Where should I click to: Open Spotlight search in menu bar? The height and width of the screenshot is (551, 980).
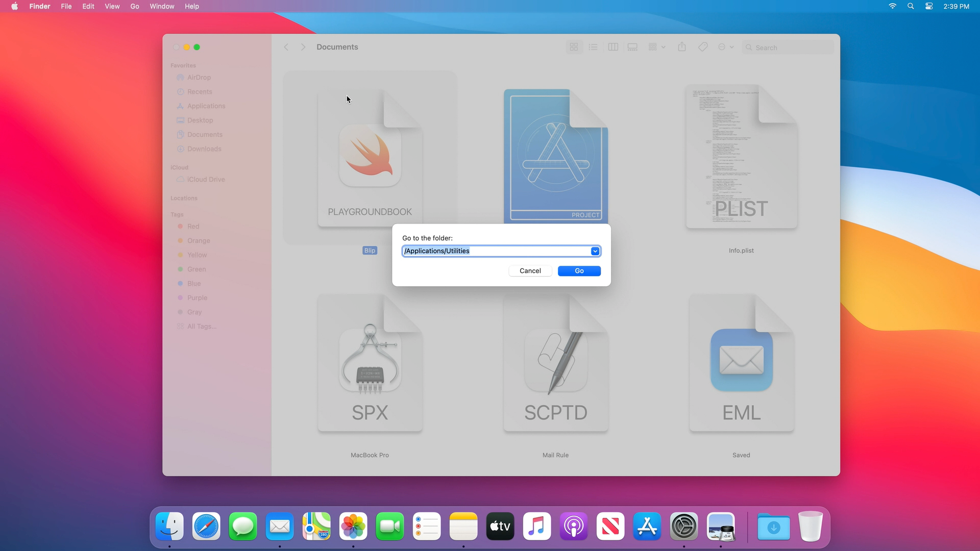click(x=911, y=6)
